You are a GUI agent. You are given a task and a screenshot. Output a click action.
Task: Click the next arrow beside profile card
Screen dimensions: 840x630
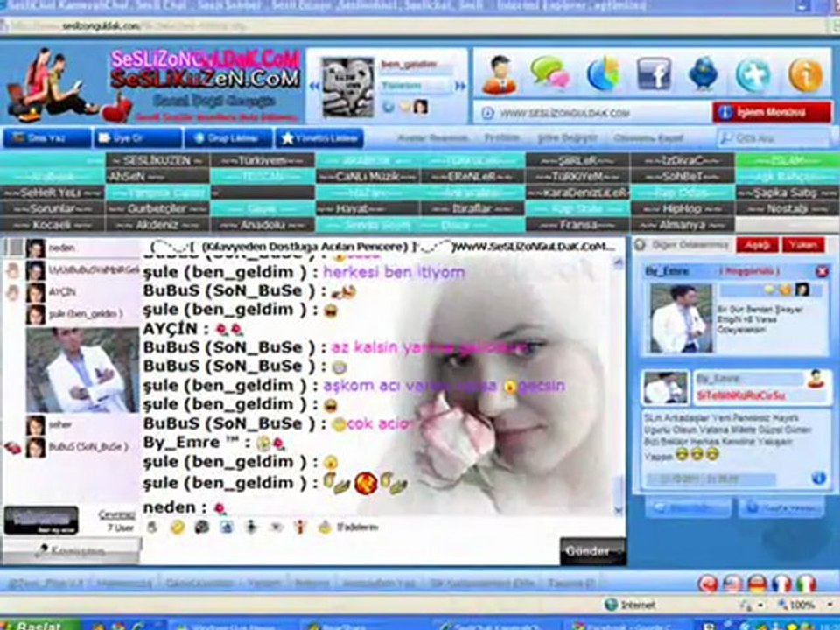click(x=460, y=86)
